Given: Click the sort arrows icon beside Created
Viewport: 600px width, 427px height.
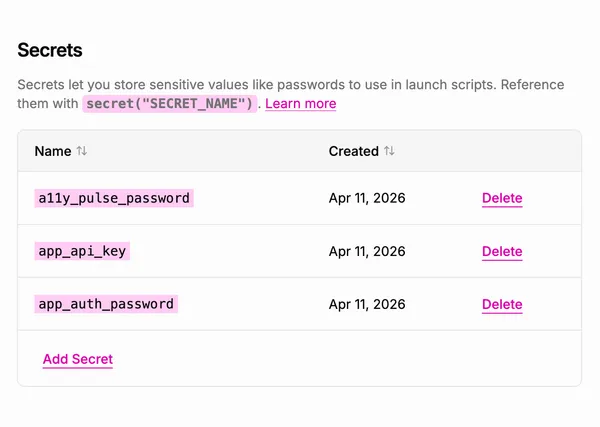Looking at the screenshot, I should coord(389,152).
